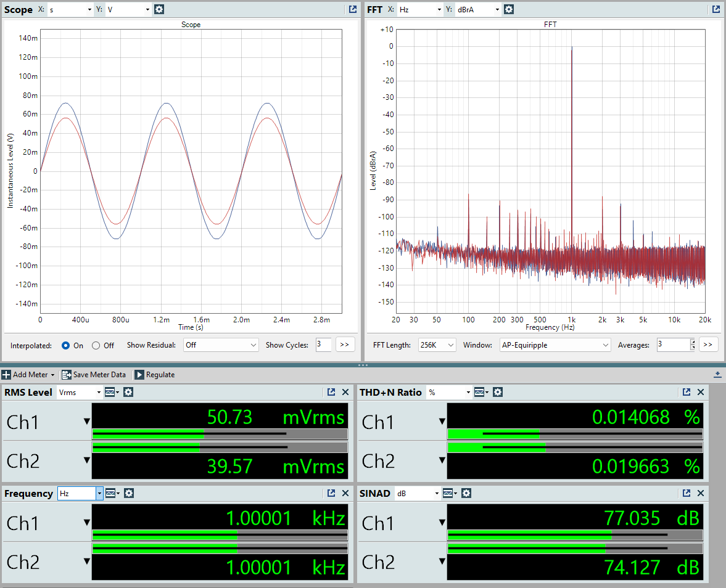
Task: Pop out the FFT panel
Action: (716, 9)
